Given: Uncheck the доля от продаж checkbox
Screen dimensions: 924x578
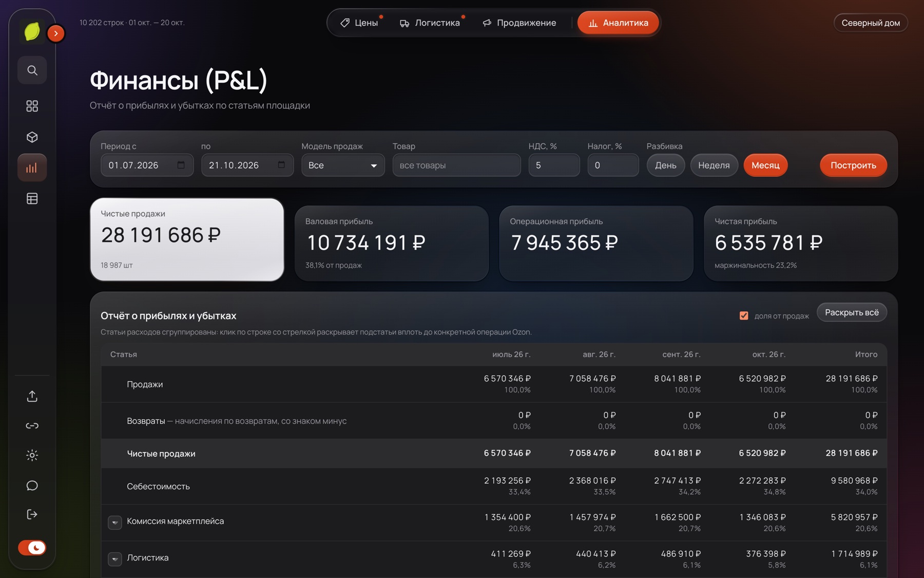Looking at the screenshot, I should (x=744, y=315).
